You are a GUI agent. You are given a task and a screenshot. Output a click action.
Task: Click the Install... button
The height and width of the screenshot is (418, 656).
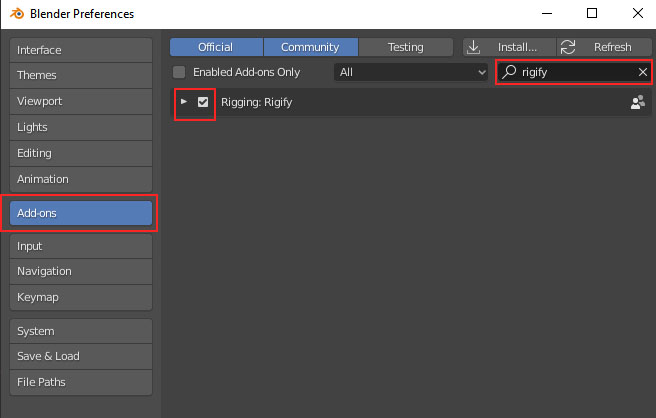509,47
